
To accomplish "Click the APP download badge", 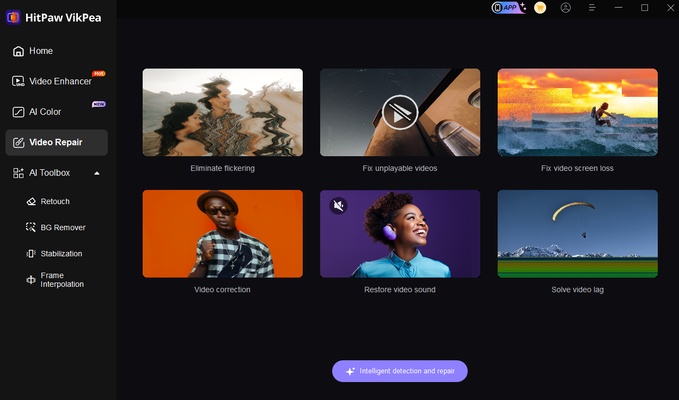I will coord(509,7).
